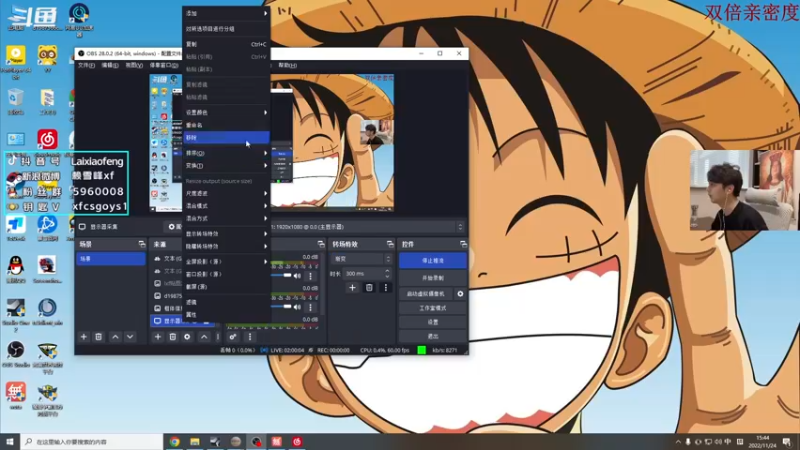Open the 文件(F) menu in OBS menu bar
800x450 pixels.
click(86, 65)
